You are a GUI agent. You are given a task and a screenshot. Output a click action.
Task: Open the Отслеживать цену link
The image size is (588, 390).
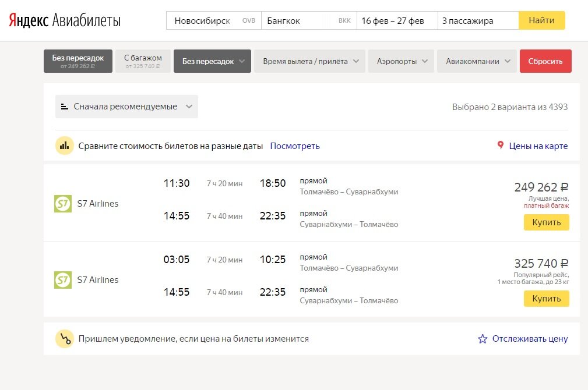point(530,339)
